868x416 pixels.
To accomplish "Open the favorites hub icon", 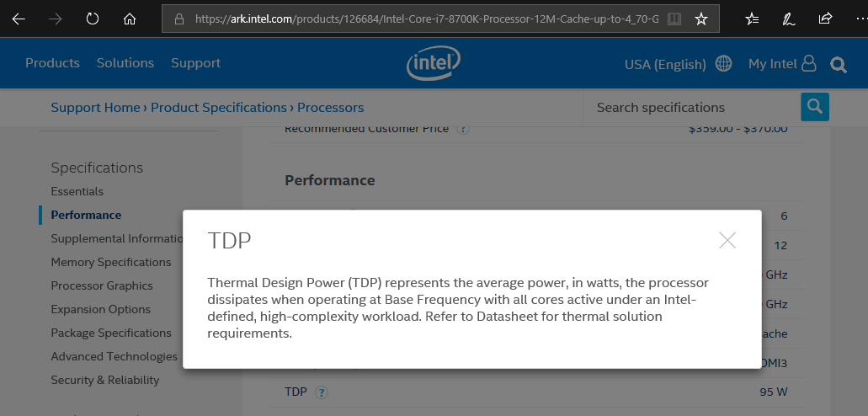I will (x=753, y=19).
